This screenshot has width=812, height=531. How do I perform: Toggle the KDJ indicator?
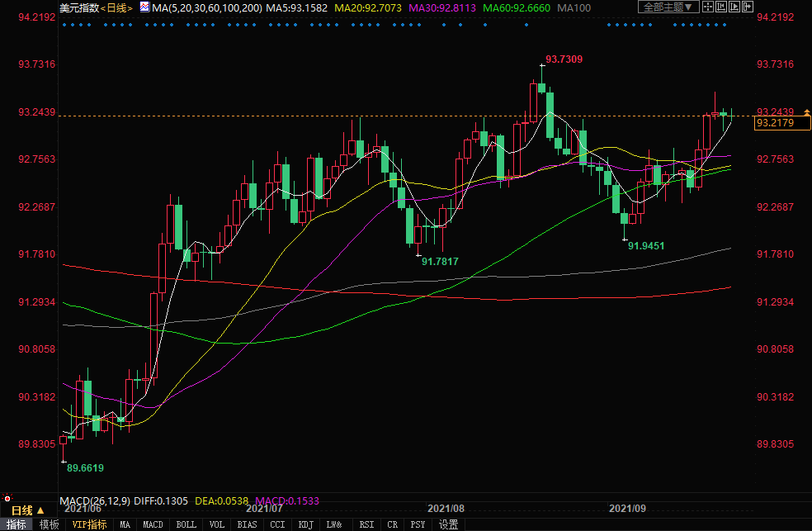coord(305,524)
